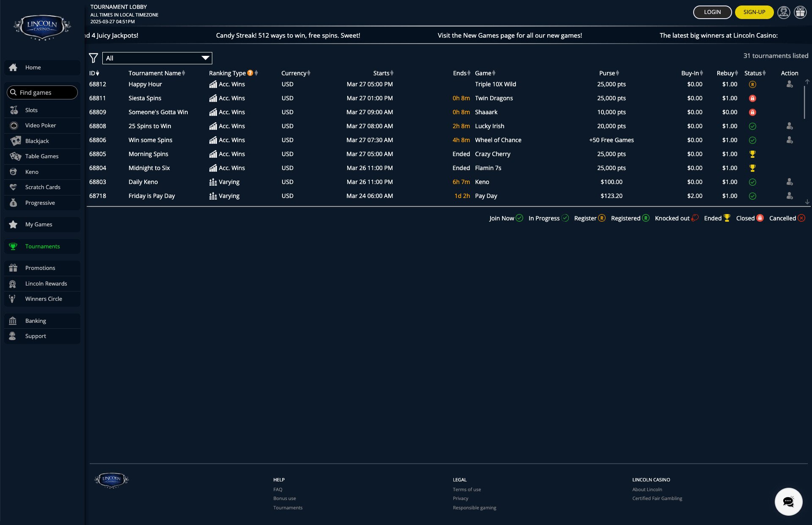This screenshot has width=812, height=525.
Task: Open the gift box icon in header
Action: tap(800, 12)
